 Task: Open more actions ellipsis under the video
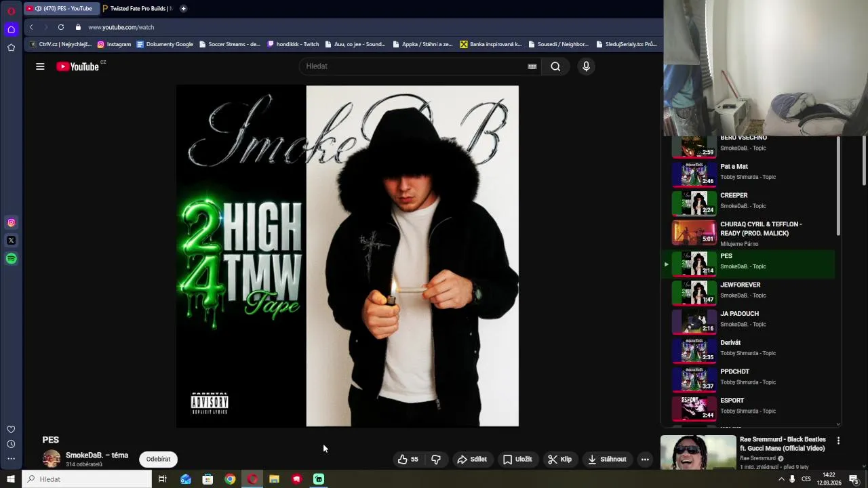click(x=645, y=460)
